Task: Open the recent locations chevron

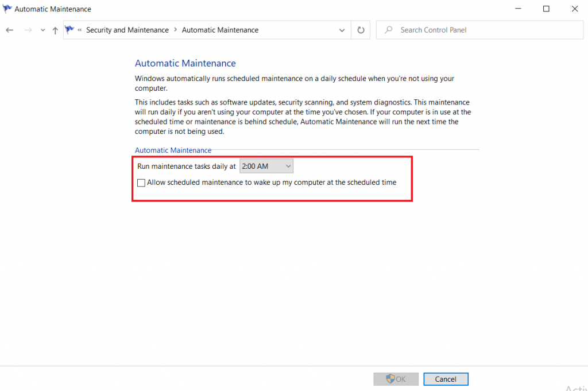Action: (42, 30)
